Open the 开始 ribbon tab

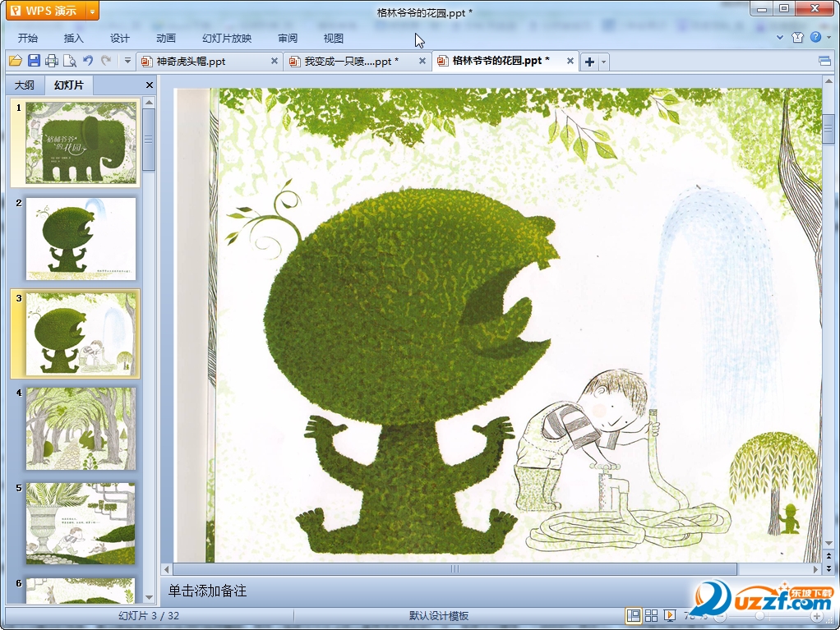point(27,38)
